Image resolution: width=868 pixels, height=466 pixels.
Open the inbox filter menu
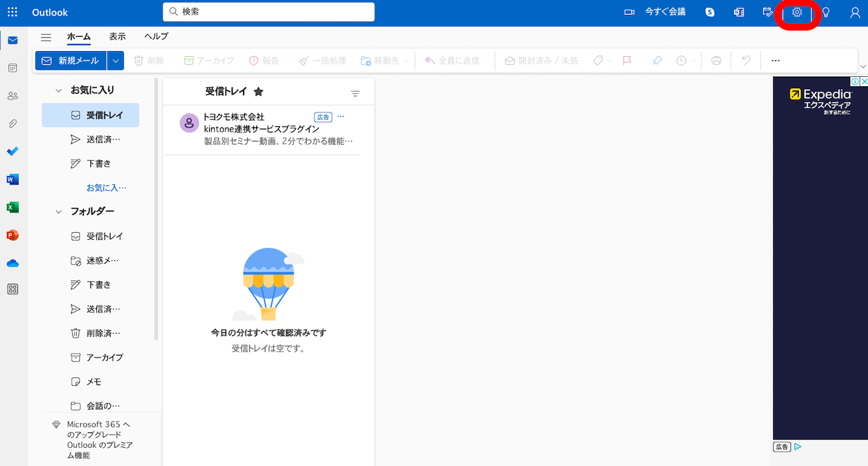[355, 94]
